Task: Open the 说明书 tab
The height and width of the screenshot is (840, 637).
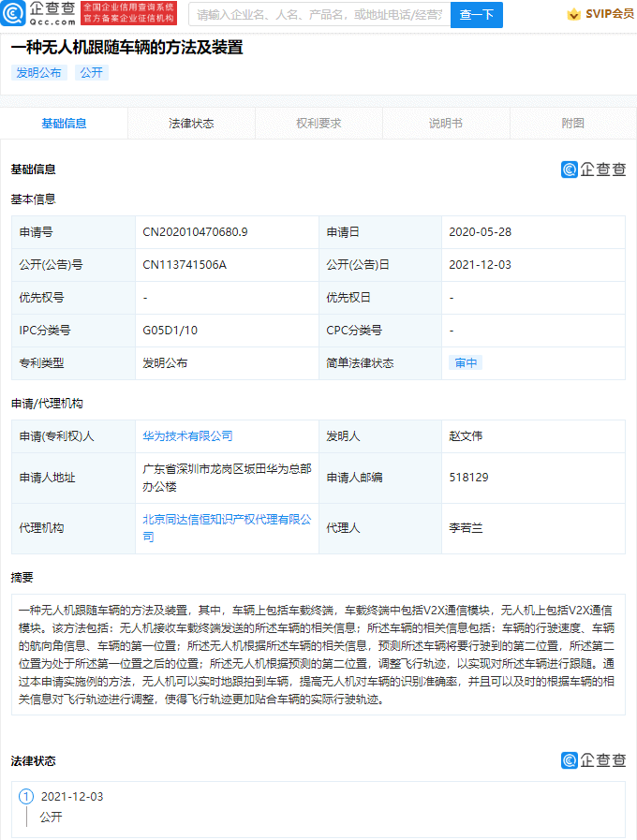Action: click(x=446, y=124)
